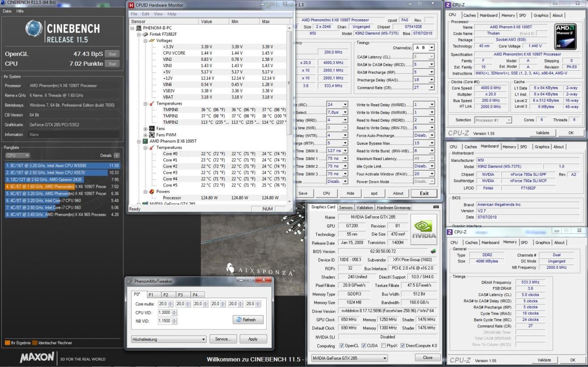Select the Xeon CPU W5590 ranking row
Viewport: 588px width, 367px height.
click(62, 165)
